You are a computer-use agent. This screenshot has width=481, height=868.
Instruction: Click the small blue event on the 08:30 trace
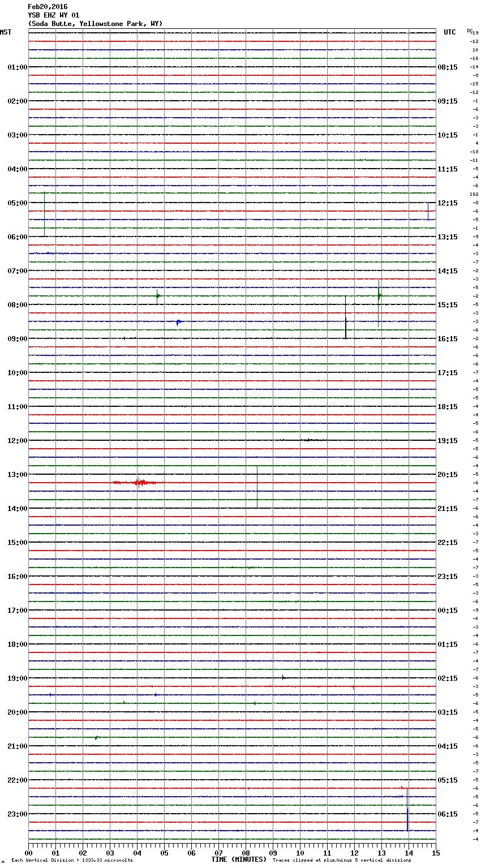coord(178,322)
